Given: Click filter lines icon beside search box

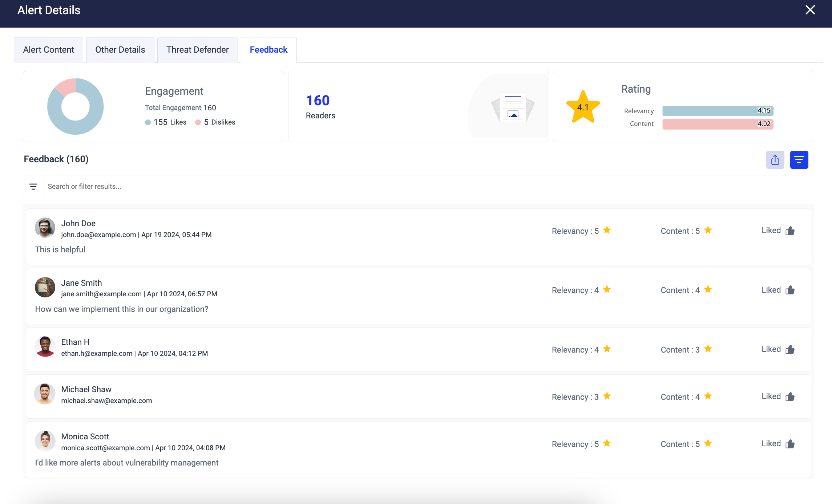Looking at the screenshot, I should tap(33, 187).
